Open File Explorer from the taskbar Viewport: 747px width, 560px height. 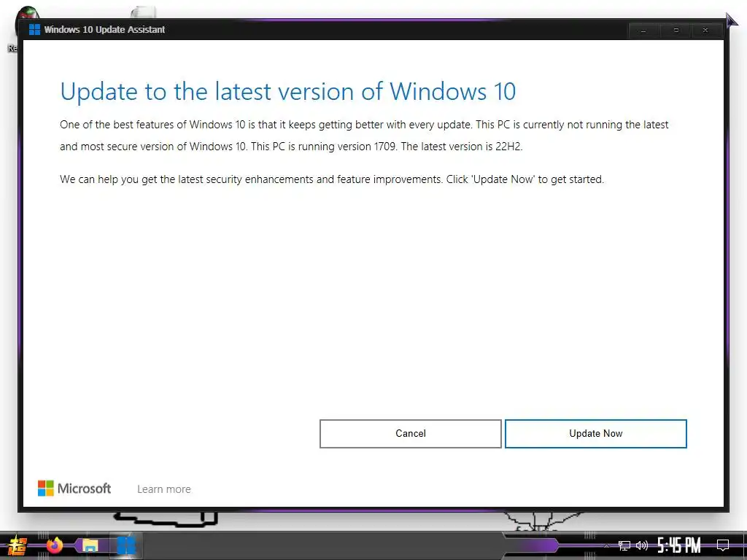(x=90, y=545)
